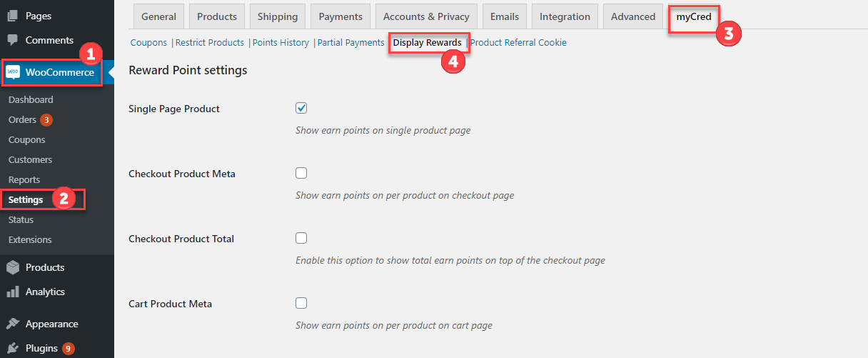
Task: Open the Restrict Products sub-section
Action: pos(210,43)
